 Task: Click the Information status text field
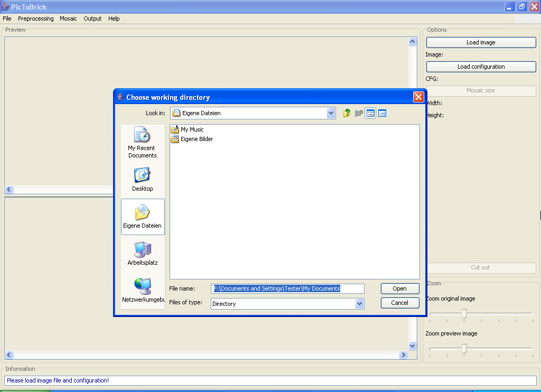click(x=270, y=380)
